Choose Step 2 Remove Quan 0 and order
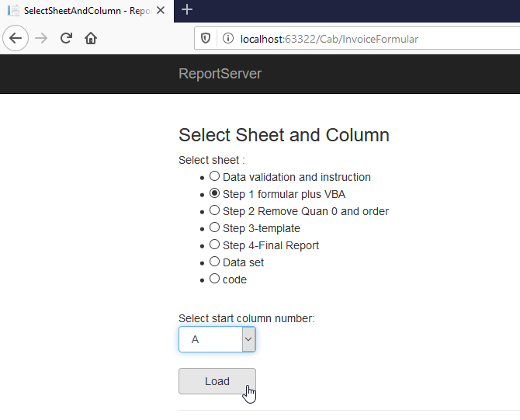This screenshot has width=520, height=420. (x=215, y=210)
